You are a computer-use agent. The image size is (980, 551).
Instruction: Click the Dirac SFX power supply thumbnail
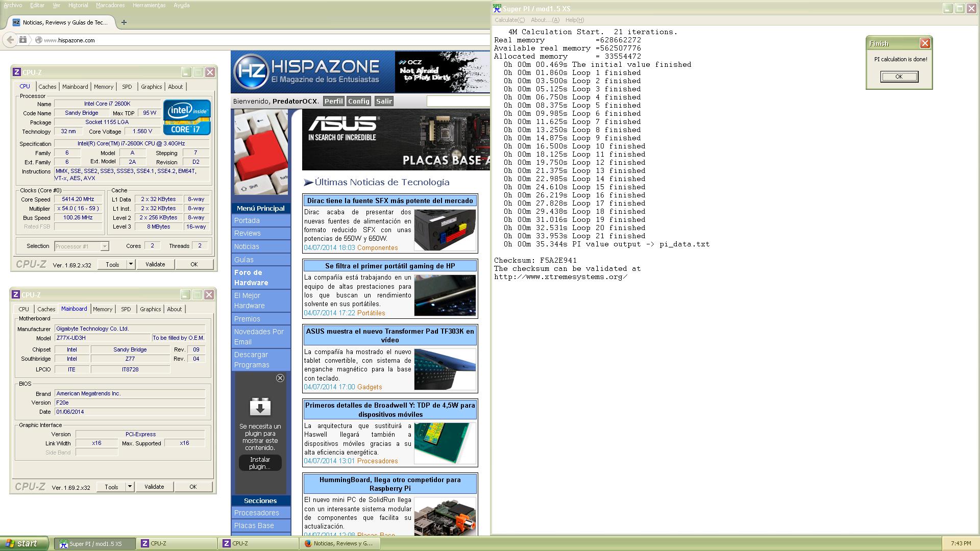tap(445, 230)
